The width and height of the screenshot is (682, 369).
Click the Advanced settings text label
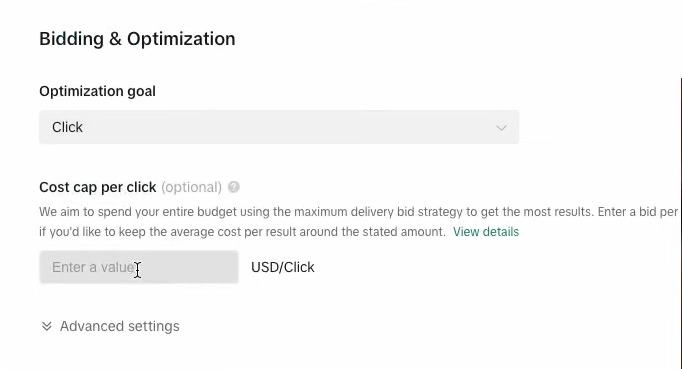click(120, 326)
